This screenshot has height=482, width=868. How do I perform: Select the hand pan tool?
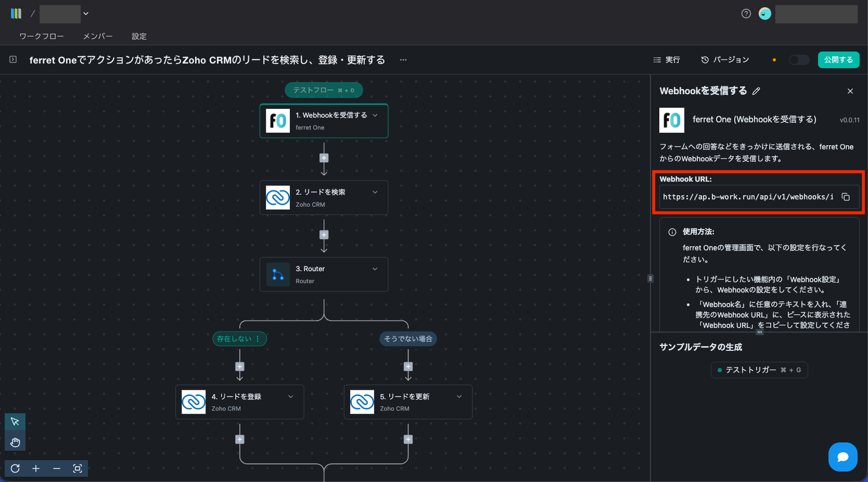point(15,442)
